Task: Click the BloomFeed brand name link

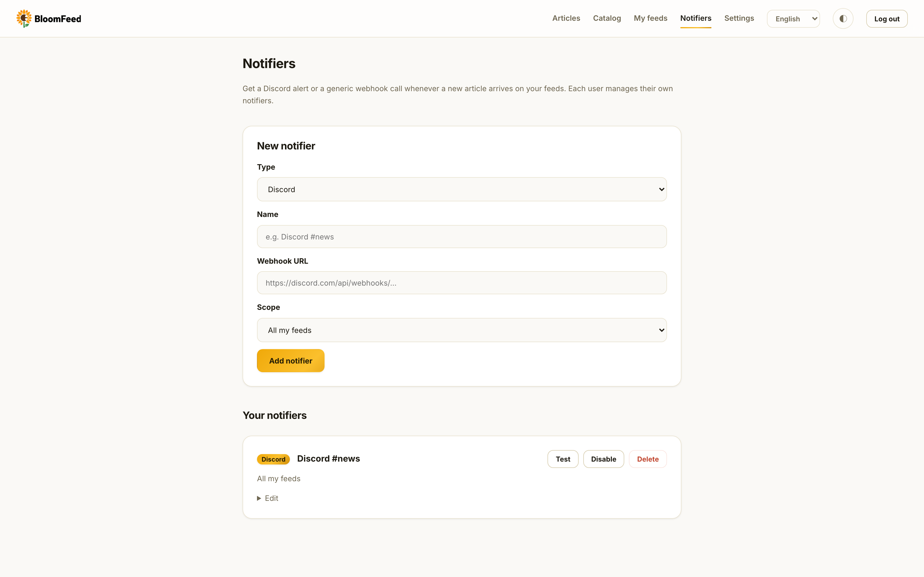Action: [58, 19]
